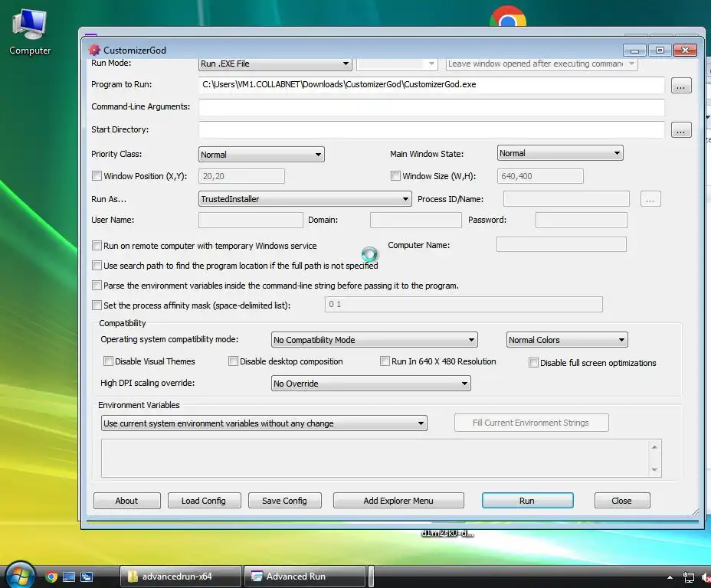
Task: Click the environment variables text area
Action: (x=375, y=458)
